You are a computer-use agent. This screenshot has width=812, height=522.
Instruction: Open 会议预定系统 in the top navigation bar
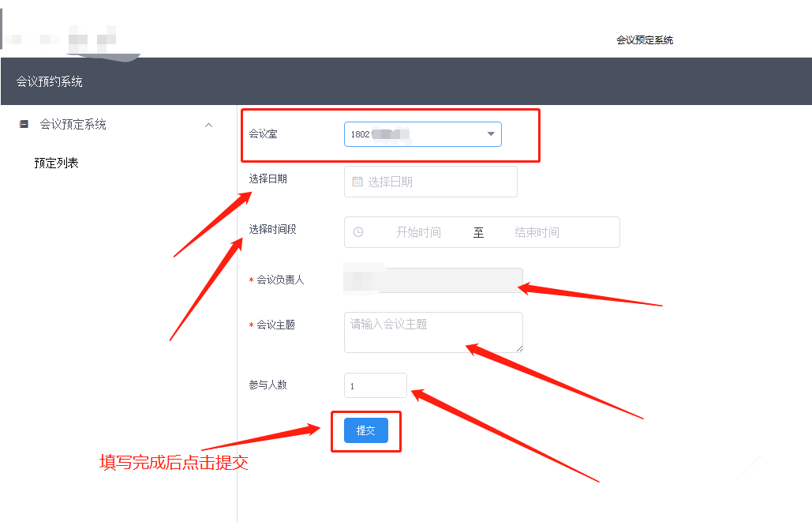click(x=644, y=39)
